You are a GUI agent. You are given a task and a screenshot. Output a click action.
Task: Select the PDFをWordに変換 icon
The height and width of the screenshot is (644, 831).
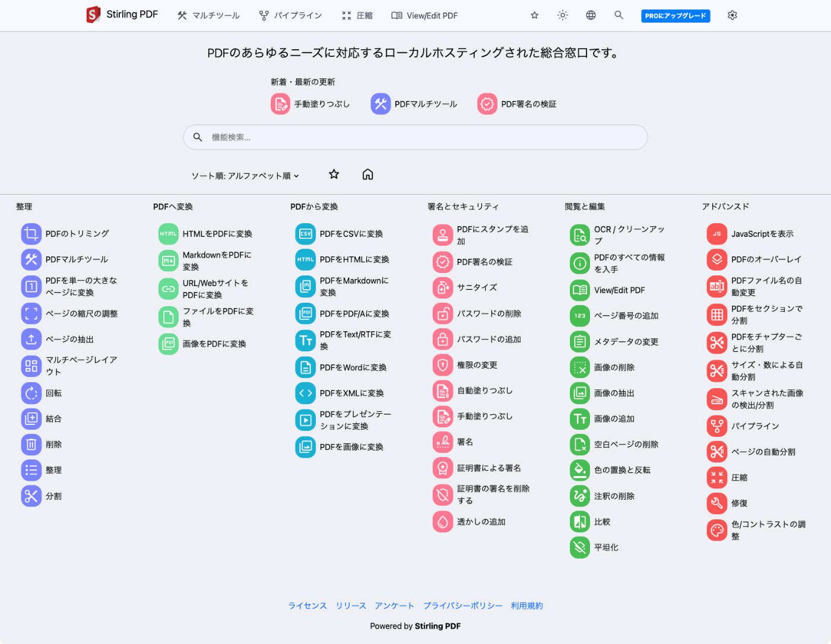306,367
